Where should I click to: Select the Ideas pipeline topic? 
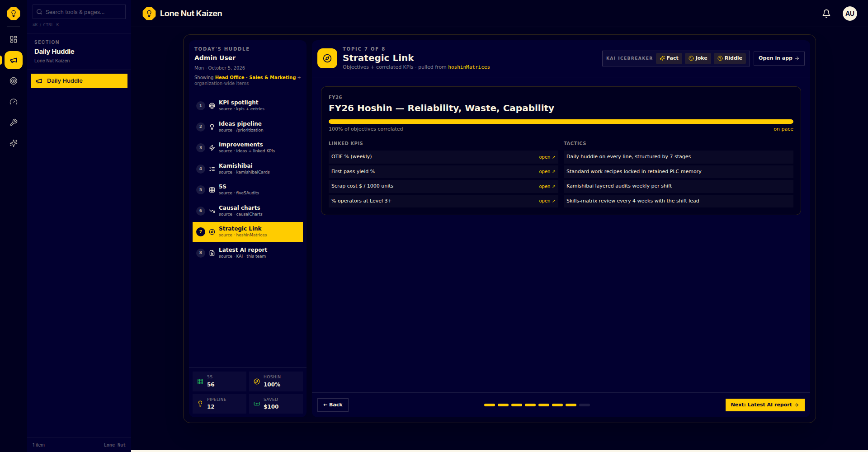[x=248, y=127]
